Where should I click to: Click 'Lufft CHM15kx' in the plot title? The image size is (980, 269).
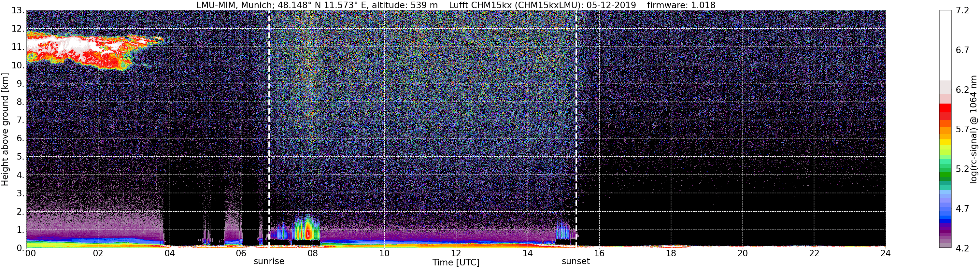pyautogui.click(x=480, y=5)
